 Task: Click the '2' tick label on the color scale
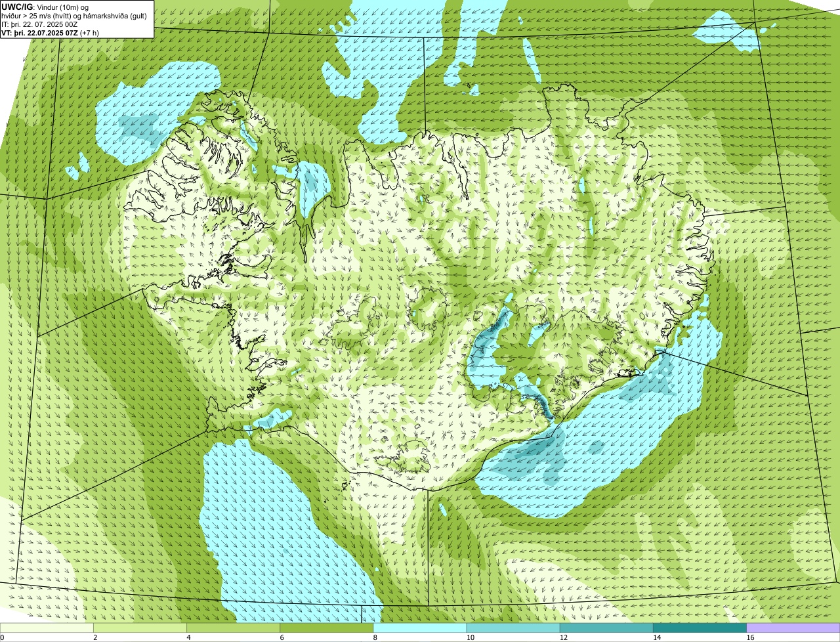[x=95, y=637]
